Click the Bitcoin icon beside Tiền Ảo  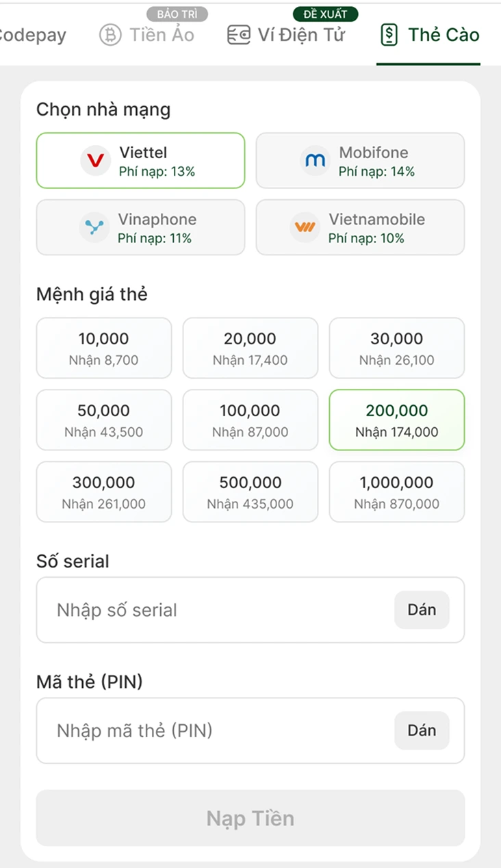click(110, 35)
